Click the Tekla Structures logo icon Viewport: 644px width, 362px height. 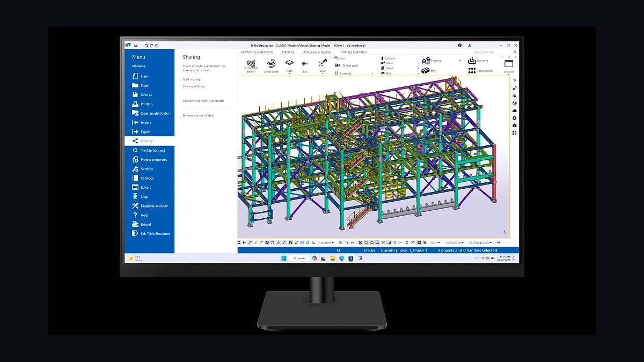pos(128,46)
